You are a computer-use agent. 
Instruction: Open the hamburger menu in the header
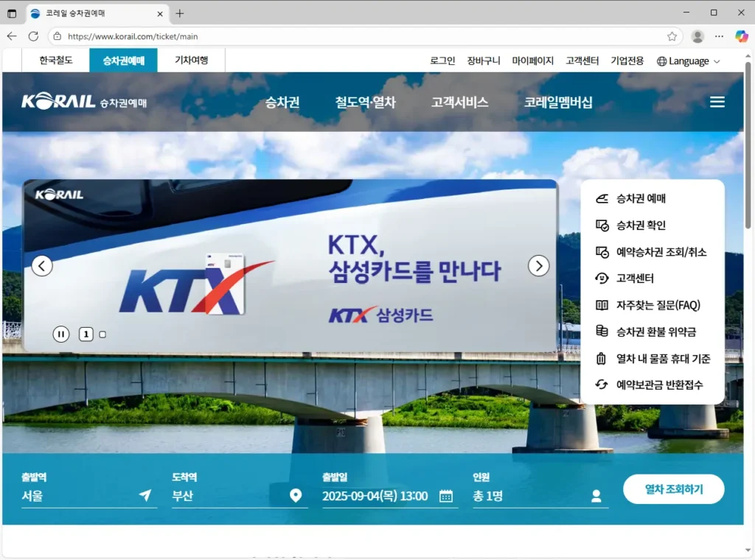(x=716, y=102)
